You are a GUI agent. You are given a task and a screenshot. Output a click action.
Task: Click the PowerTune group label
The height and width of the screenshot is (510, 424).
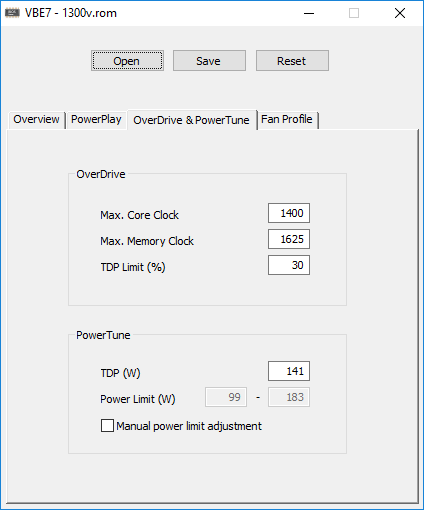pos(103,335)
